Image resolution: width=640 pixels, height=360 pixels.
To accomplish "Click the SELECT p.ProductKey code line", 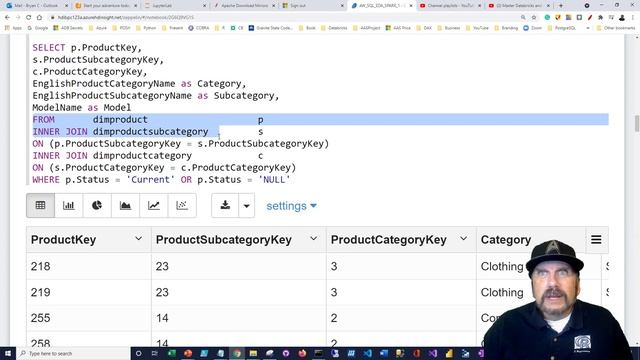I will 87,48.
